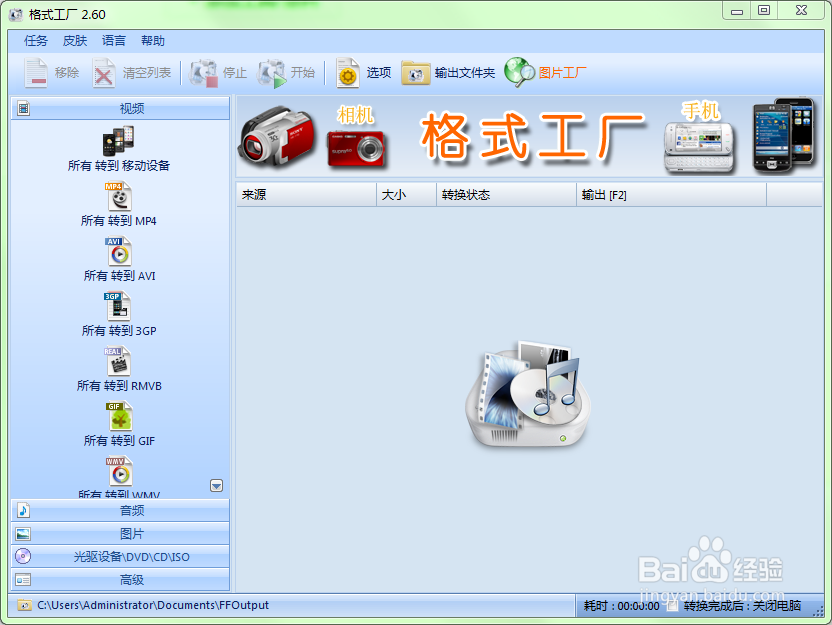Click the scroll-down arrow in video list

(216, 485)
